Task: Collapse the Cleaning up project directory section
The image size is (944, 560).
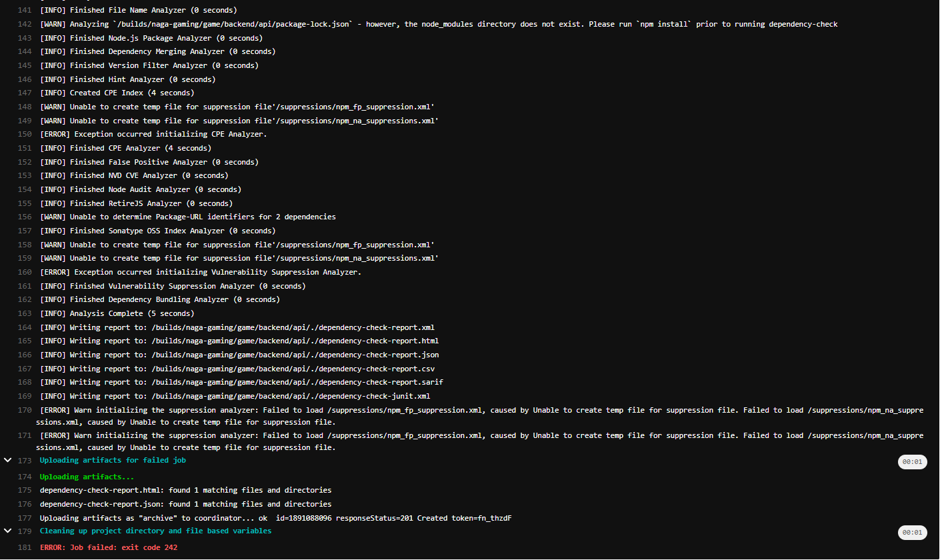Action: pos(7,531)
